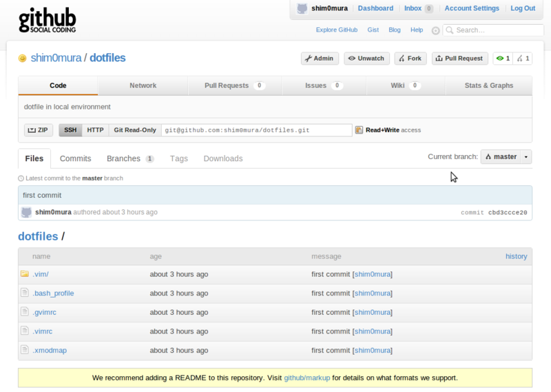Viewport: 551px width, 392px height.
Task: Select SSH clone URL option
Action: pyautogui.click(x=70, y=130)
